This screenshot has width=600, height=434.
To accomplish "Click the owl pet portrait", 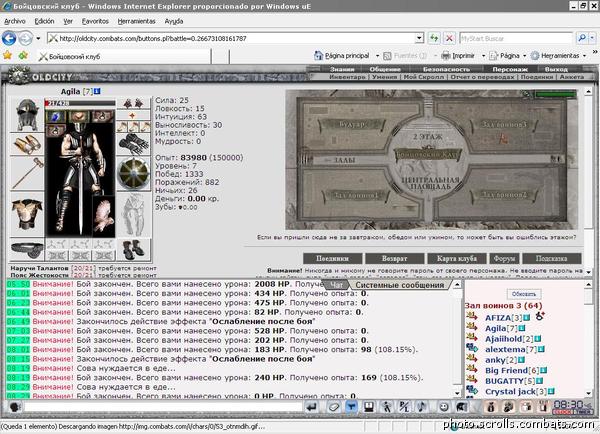I will pyautogui.click(x=104, y=216).
